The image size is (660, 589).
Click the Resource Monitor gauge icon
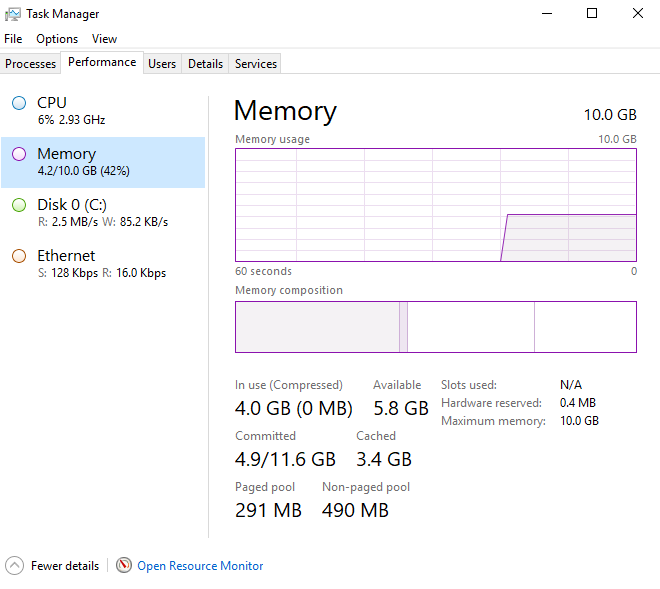[x=124, y=565]
